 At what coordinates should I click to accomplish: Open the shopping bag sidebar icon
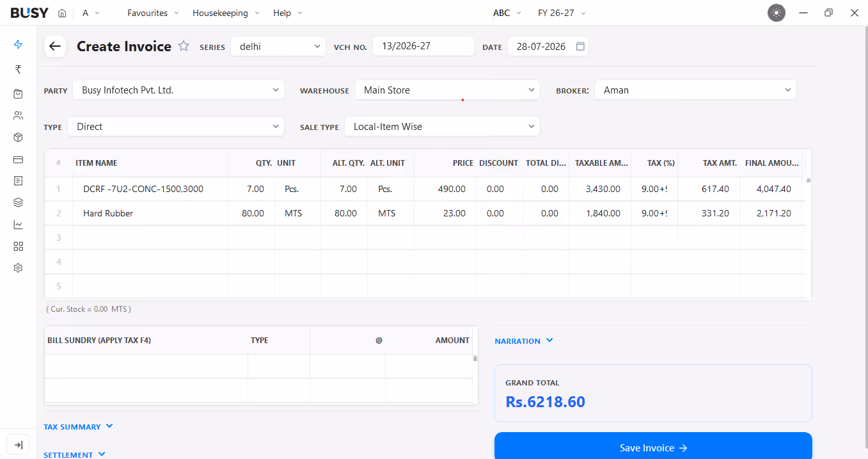pyautogui.click(x=18, y=94)
